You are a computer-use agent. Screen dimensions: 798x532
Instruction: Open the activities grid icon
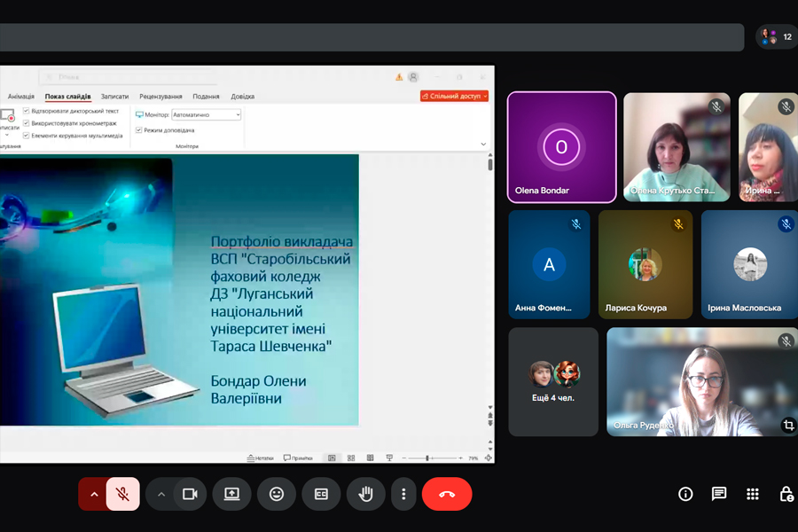[x=753, y=494]
